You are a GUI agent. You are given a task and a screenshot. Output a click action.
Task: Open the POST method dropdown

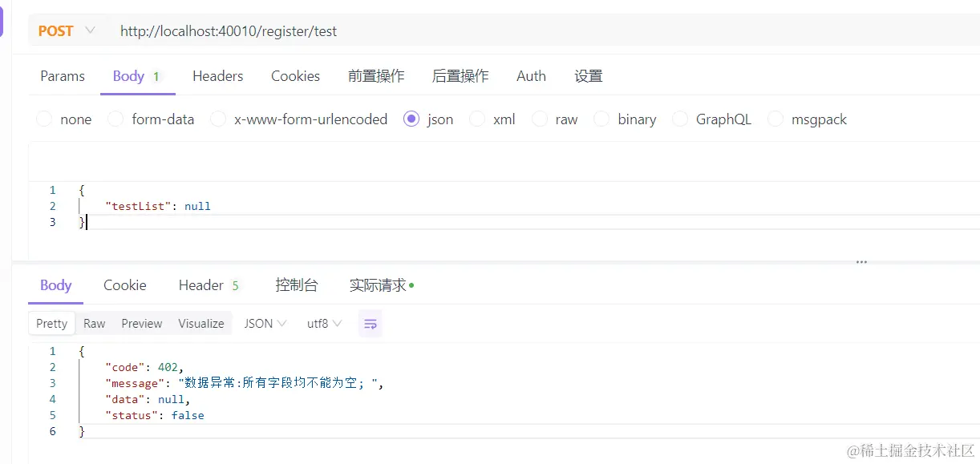click(x=67, y=31)
